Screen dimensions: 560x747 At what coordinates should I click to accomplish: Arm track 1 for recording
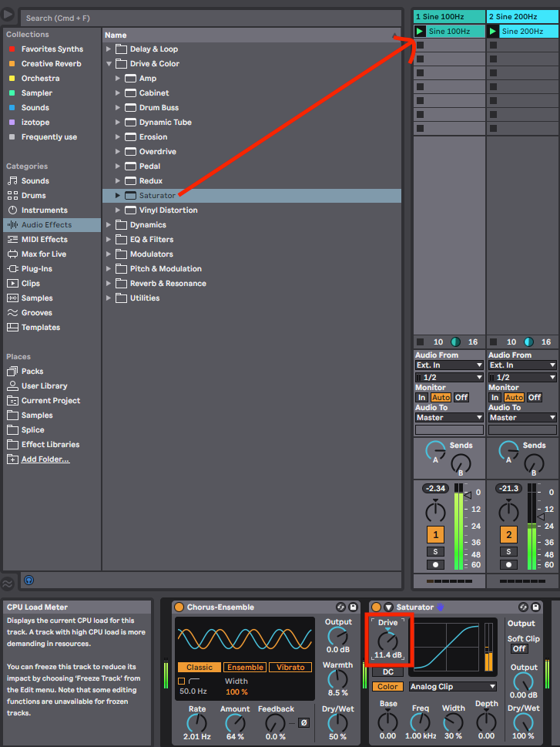click(435, 564)
